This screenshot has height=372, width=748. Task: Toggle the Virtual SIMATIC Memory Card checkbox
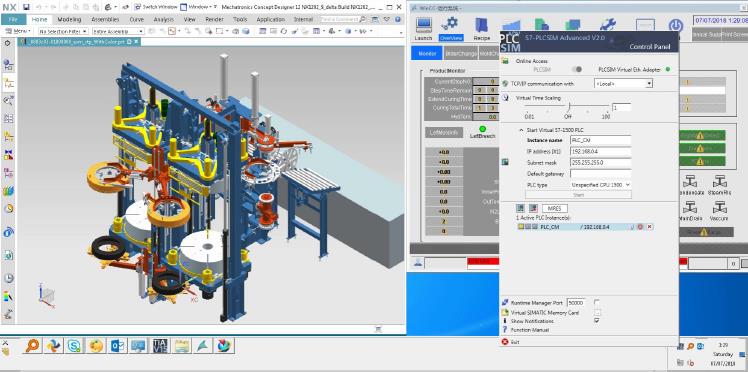click(597, 312)
